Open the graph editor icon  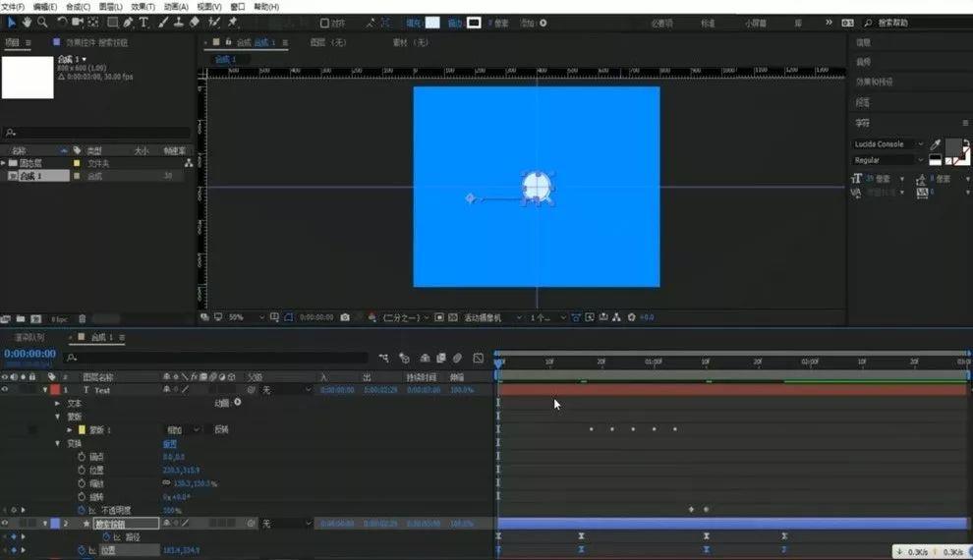[479, 358]
